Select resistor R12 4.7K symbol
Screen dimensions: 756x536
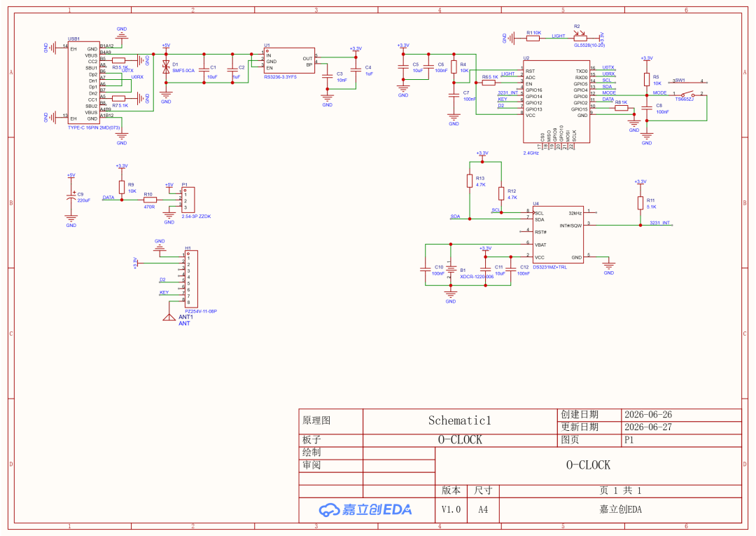point(501,194)
